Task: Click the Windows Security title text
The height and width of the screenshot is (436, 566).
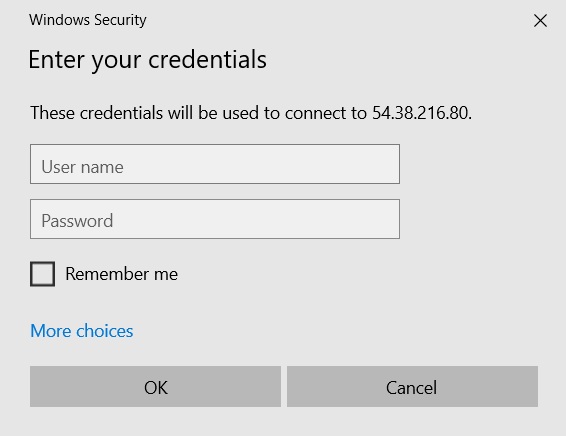Action: [88, 20]
